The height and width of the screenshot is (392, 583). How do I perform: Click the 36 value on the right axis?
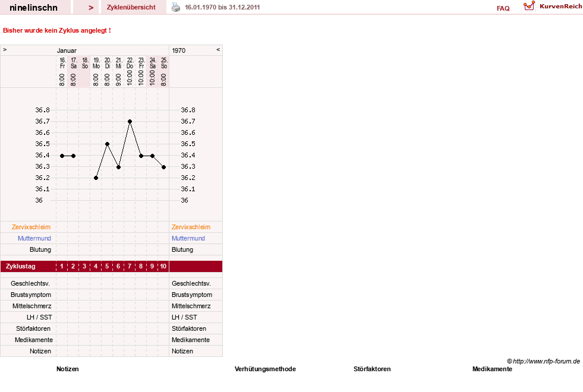click(184, 200)
